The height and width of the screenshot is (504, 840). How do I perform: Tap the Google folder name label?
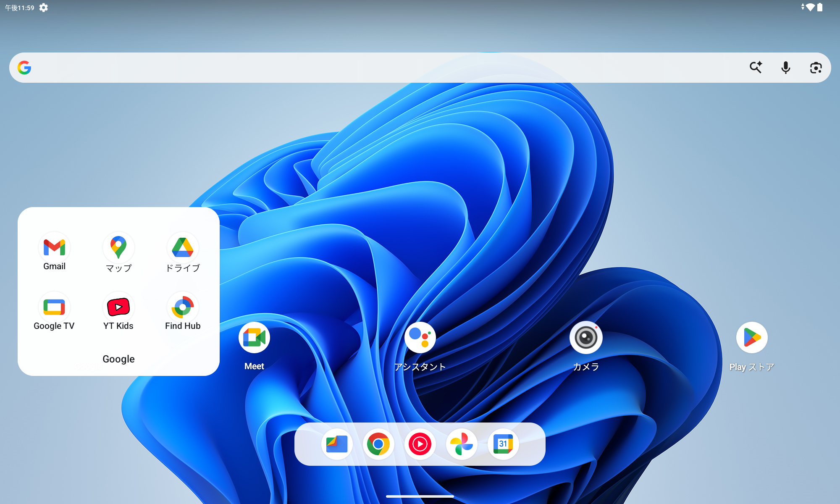point(118,359)
